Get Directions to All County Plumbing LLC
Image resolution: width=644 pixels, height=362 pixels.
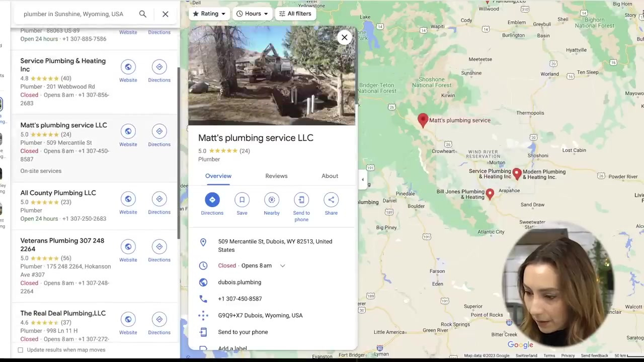[159, 203]
